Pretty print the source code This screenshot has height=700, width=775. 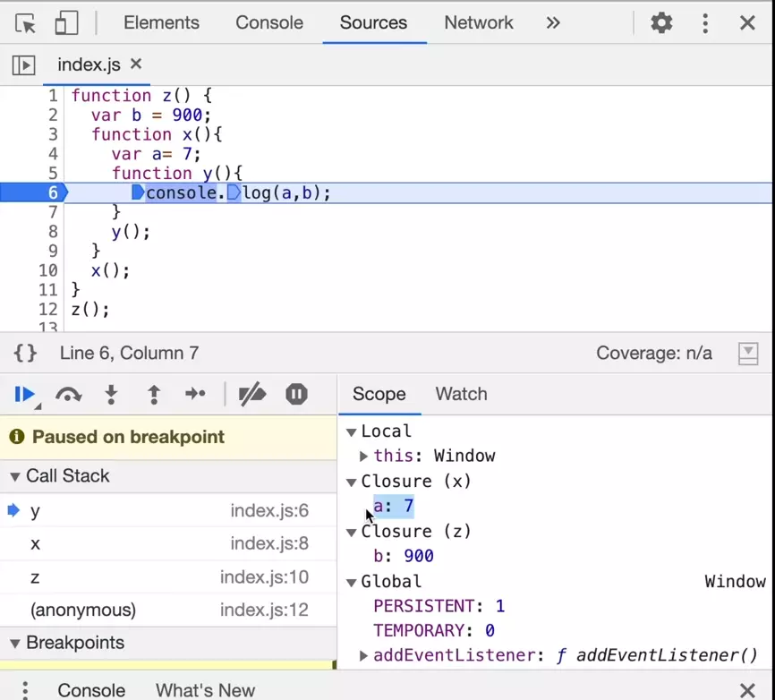pyautogui.click(x=26, y=354)
